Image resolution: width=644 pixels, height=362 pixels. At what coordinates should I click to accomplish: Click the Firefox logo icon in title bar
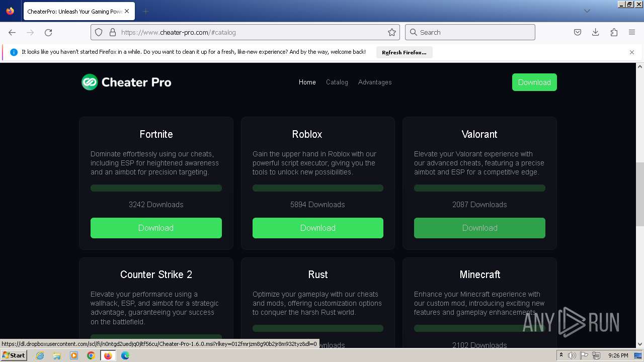point(10,11)
